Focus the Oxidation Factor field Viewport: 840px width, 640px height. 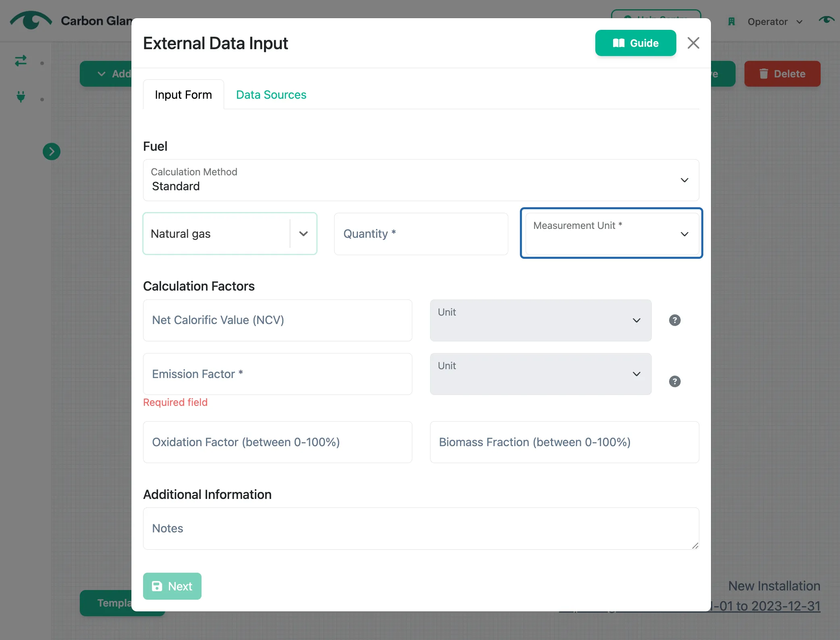(278, 442)
